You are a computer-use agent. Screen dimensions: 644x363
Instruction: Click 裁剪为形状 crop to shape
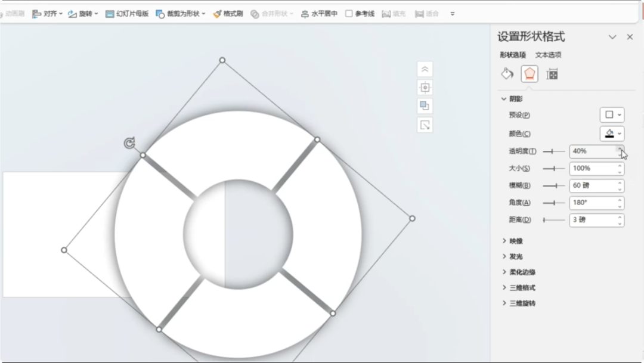pos(180,14)
